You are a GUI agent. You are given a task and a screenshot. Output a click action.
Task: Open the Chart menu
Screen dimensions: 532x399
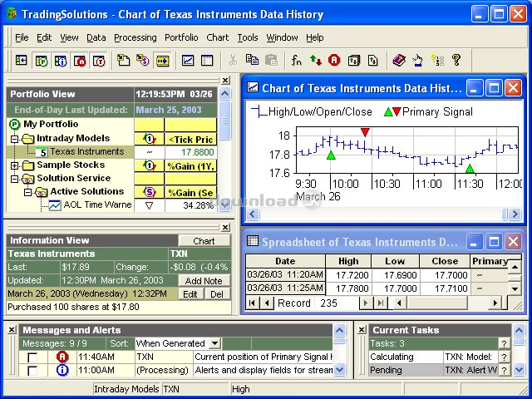click(217, 37)
